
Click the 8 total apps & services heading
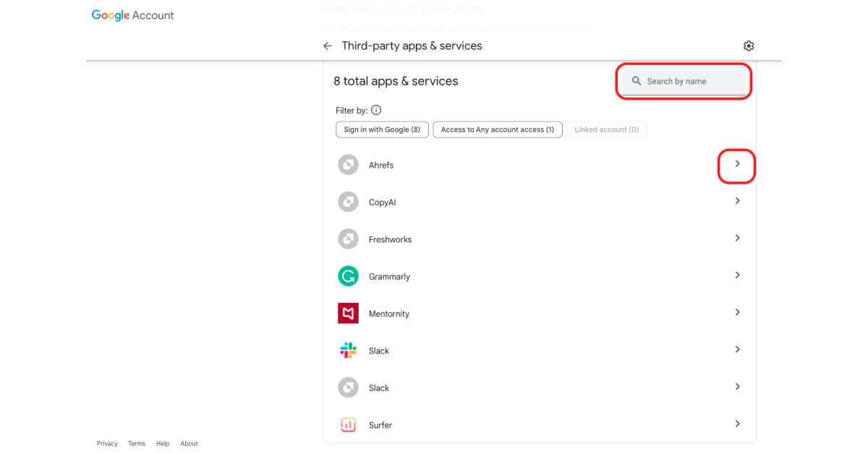396,81
